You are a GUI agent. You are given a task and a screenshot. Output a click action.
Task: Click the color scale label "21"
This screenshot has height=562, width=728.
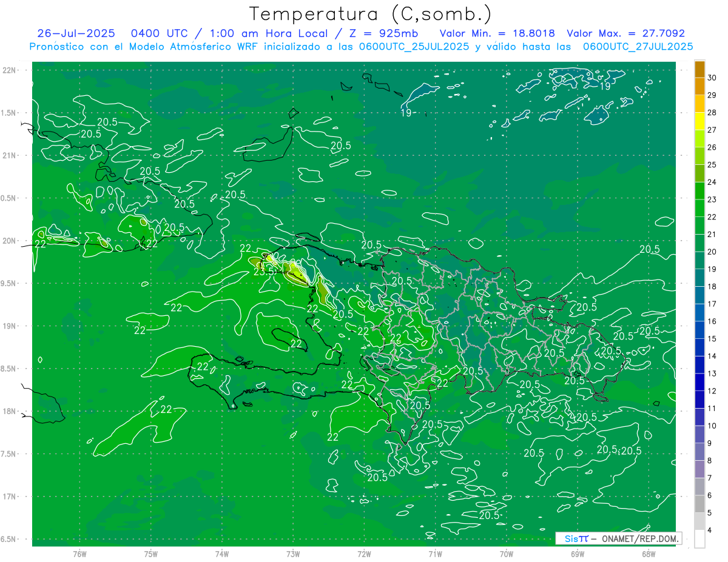coord(712,235)
